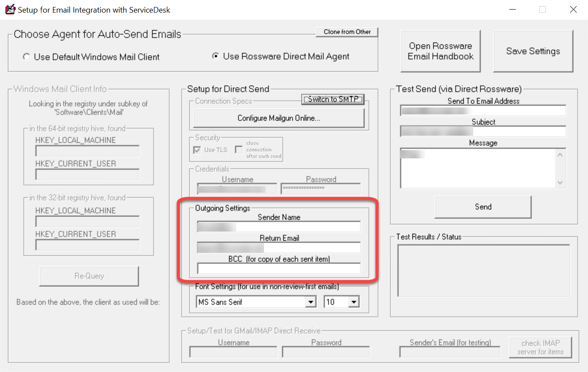Click the 'Outgoing Settings' group label
Viewport: 588px width, 372px height.
coord(223,208)
